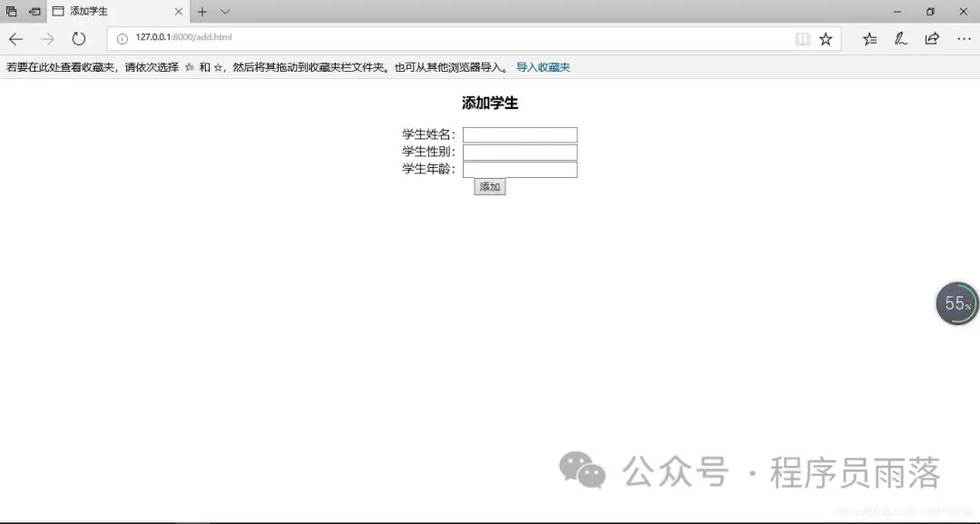Focus the 学生年龄 input field
Viewport: 980px width, 524px height.
(x=520, y=170)
